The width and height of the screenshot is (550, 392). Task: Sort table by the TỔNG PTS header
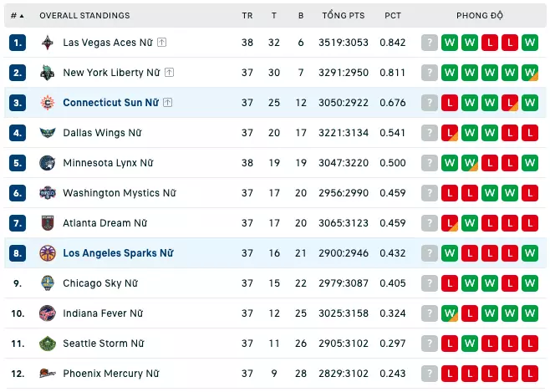[344, 15]
